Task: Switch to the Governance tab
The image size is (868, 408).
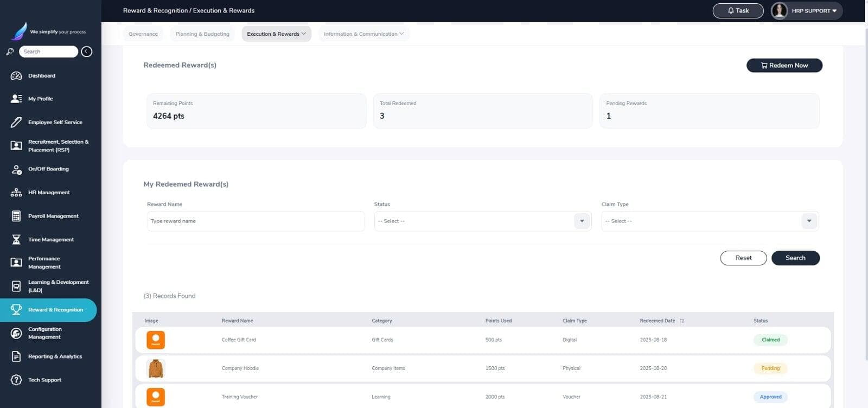Action: [x=143, y=34]
